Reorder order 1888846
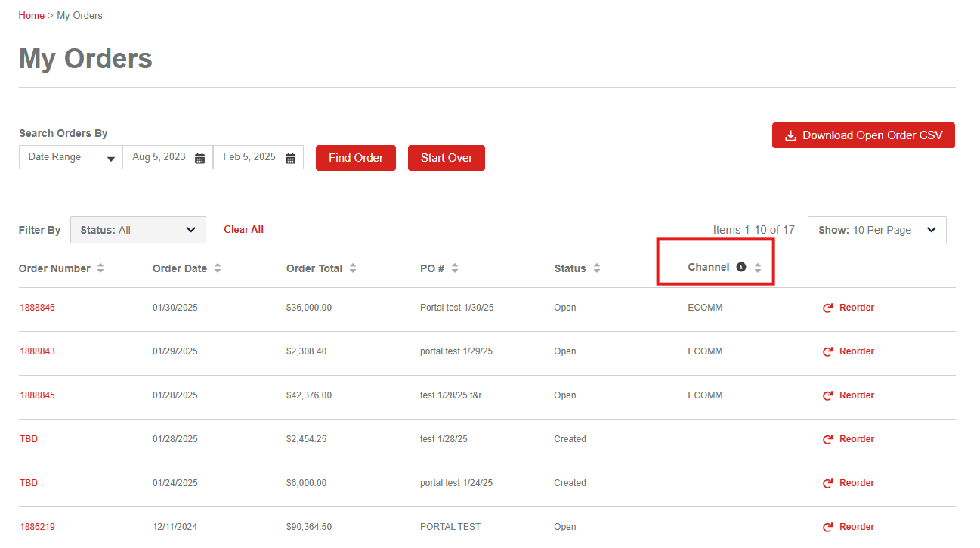The width and height of the screenshot is (980, 548). pos(849,308)
